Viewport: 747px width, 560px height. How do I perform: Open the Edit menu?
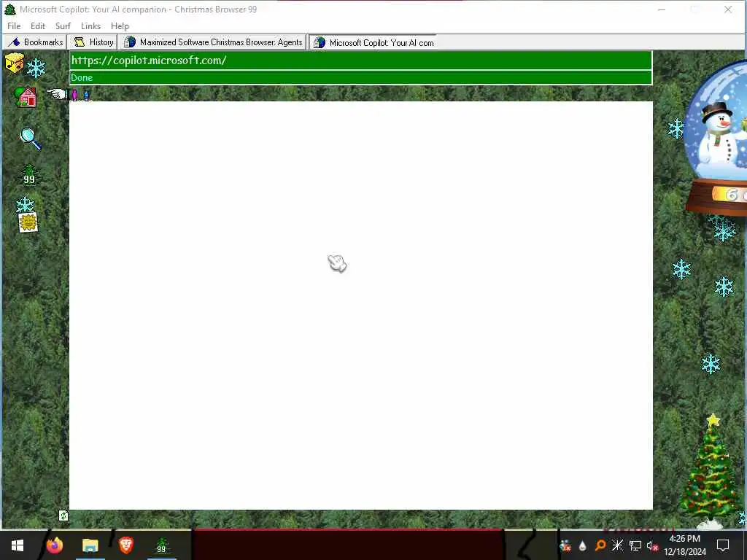(38, 26)
